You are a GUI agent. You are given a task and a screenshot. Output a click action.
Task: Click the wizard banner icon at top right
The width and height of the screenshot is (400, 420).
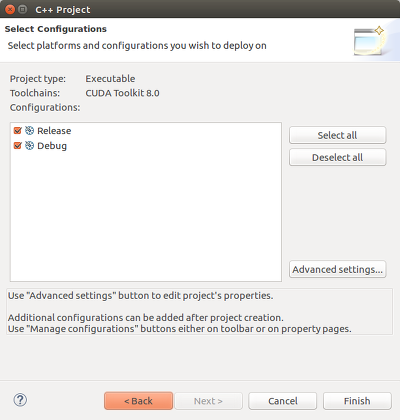click(x=369, y=41)
